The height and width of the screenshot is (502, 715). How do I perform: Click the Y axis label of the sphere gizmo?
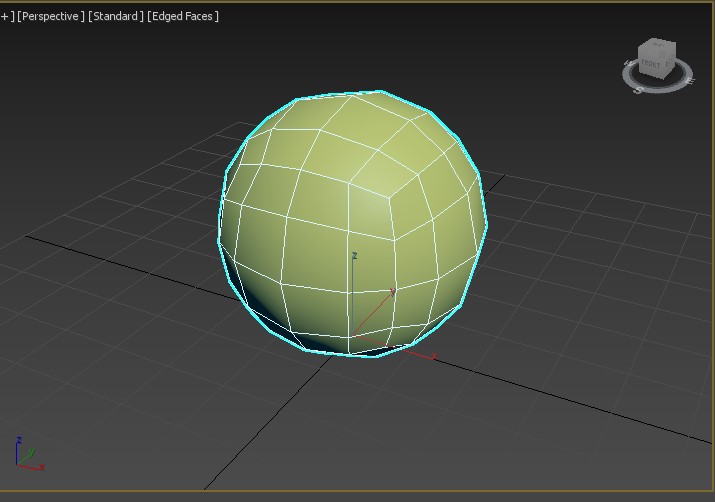[x=392, y=291]
